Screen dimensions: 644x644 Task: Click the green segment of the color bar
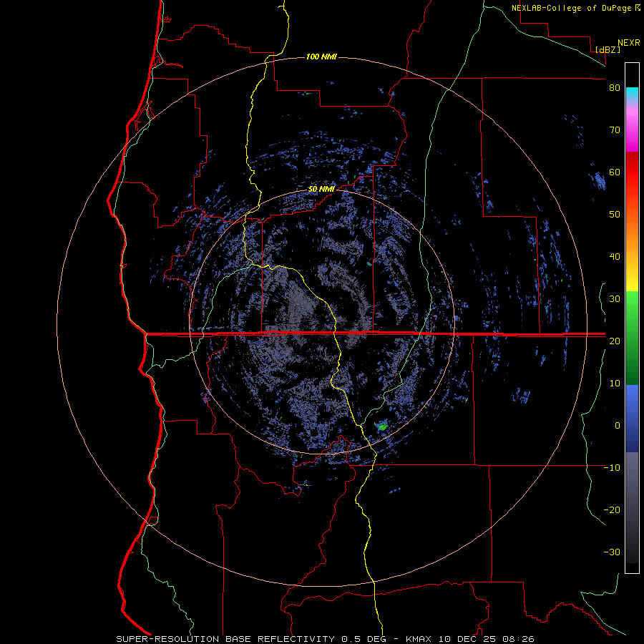tap(632, 338)
